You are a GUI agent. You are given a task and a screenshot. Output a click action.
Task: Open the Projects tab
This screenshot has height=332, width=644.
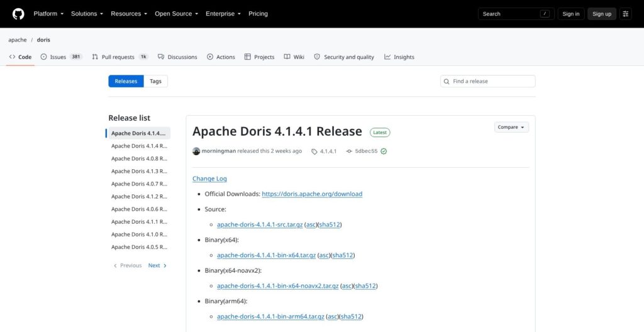tap(259, 57)
